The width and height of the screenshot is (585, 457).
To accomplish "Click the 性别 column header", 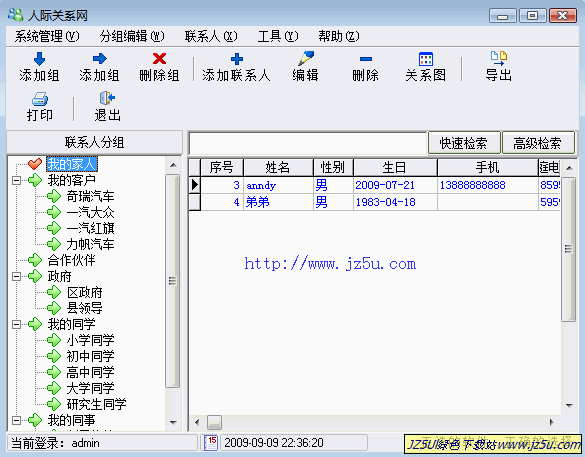I will (333, 168).
